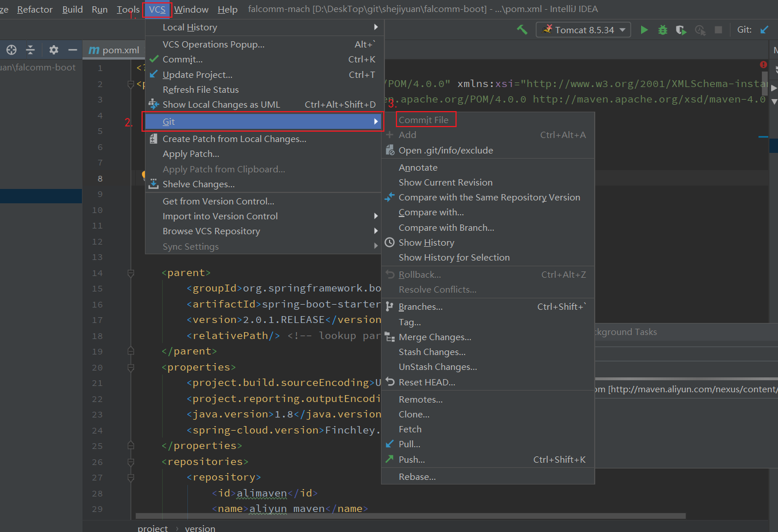This screenshot has height=532, width=778.
Task: Run Tomcat with the green play icon
Action: click(x=644, y=30)
